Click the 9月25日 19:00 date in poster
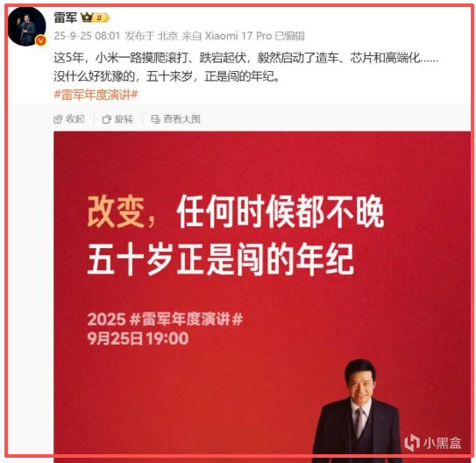Screen dimensions: 476x463 pos(138,338)
